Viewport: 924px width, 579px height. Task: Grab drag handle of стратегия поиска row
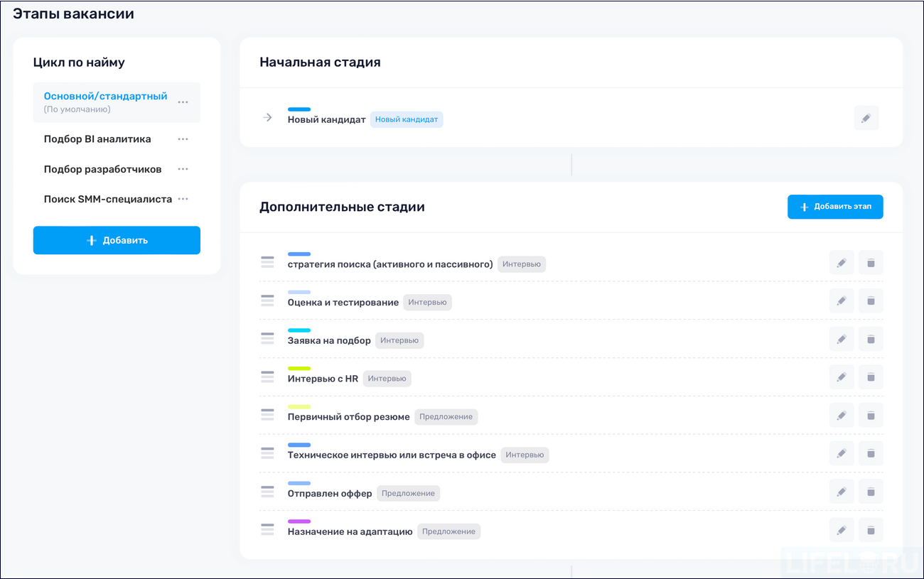pos(267,263)
